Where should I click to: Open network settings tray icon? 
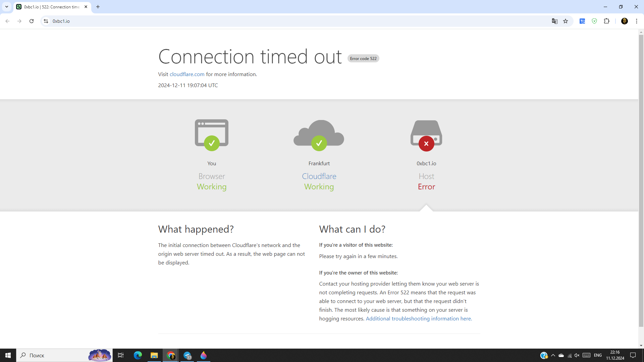[x=570, y=355]
